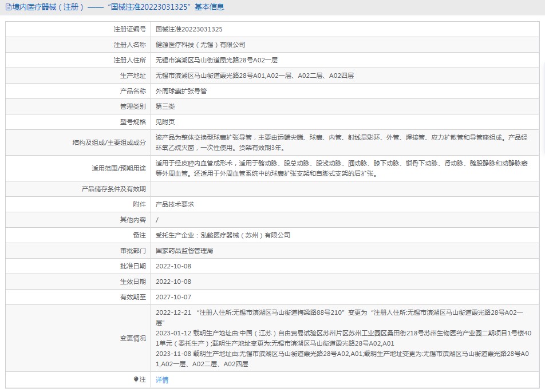The image size is (545, 392).
Task: Select the 审批部门 label
Action: tap(133, 251)
